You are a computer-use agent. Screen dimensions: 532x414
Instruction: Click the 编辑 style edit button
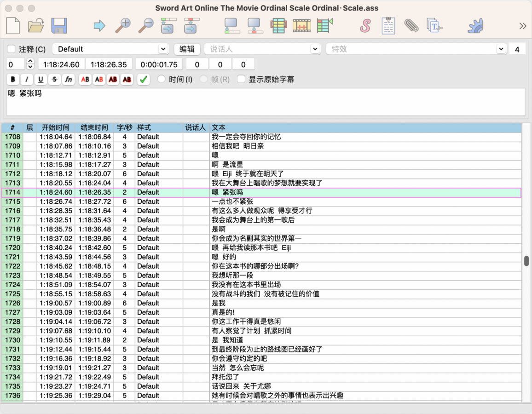point(187,49)
